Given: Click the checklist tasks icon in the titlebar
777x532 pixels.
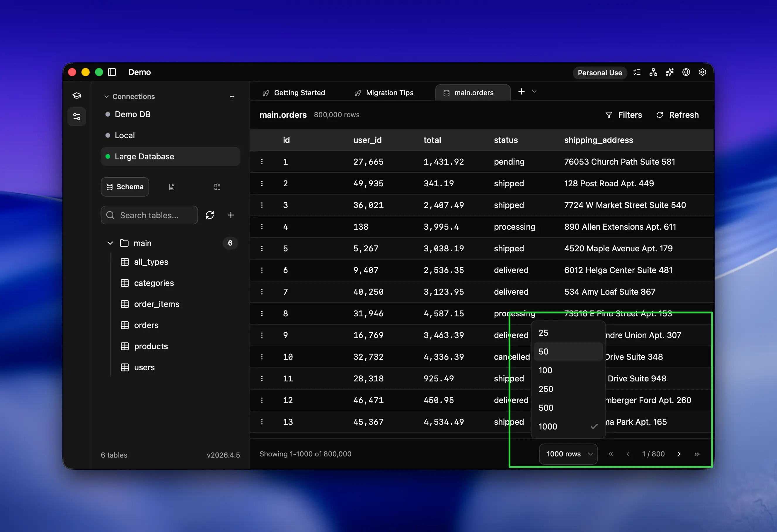Looking at the screenshot, I should pyautogui.click(x=637, y=72).
